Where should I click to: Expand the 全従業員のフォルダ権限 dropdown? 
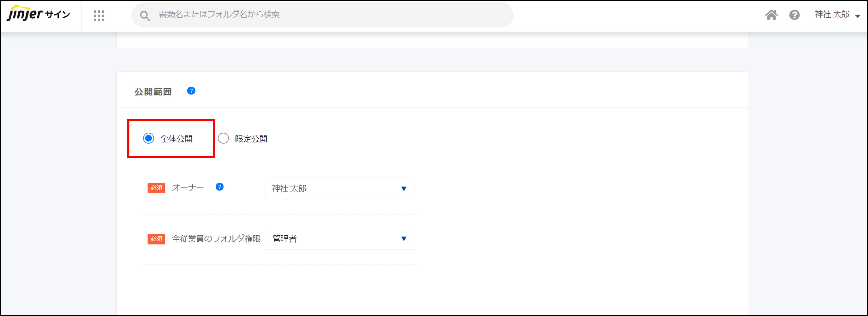[403, 239]
